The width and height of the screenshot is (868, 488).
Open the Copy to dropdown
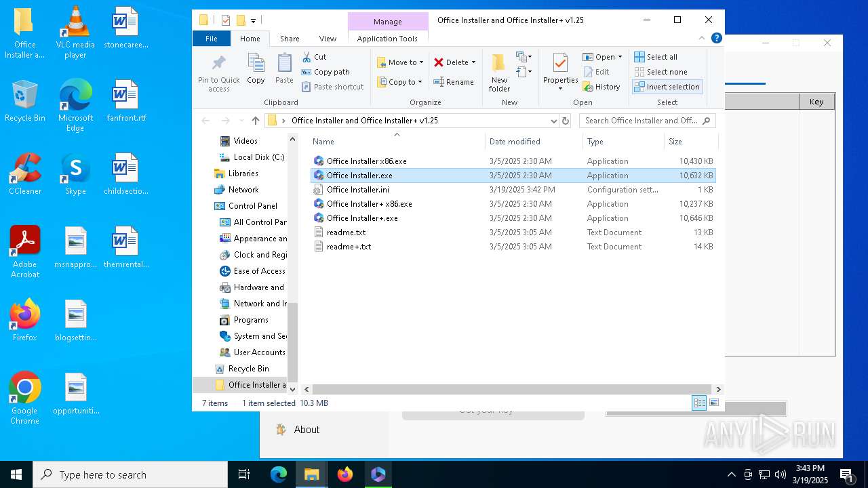(x=400, y=82)
